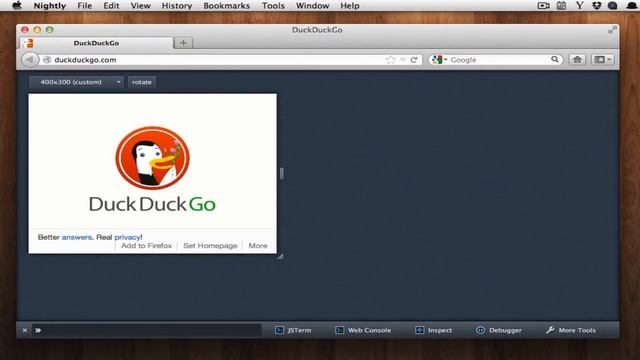
Task: Click the Y menu bar icon
Action: [x=579, y=6]
